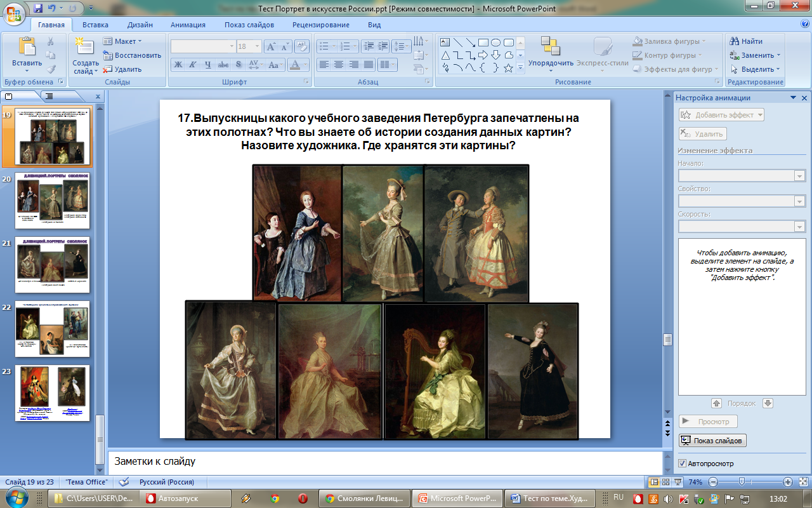
Task: Switch to outline tab in slides pane
Action: 49,97
